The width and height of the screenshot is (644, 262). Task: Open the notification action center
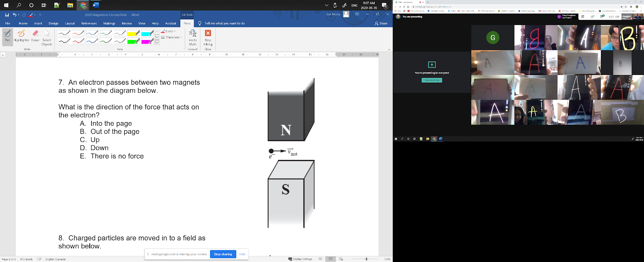385,6
